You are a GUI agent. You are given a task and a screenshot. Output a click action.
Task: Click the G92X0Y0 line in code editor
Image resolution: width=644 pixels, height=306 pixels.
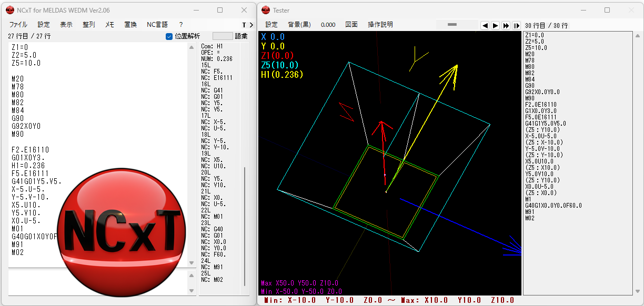point(26,126)
